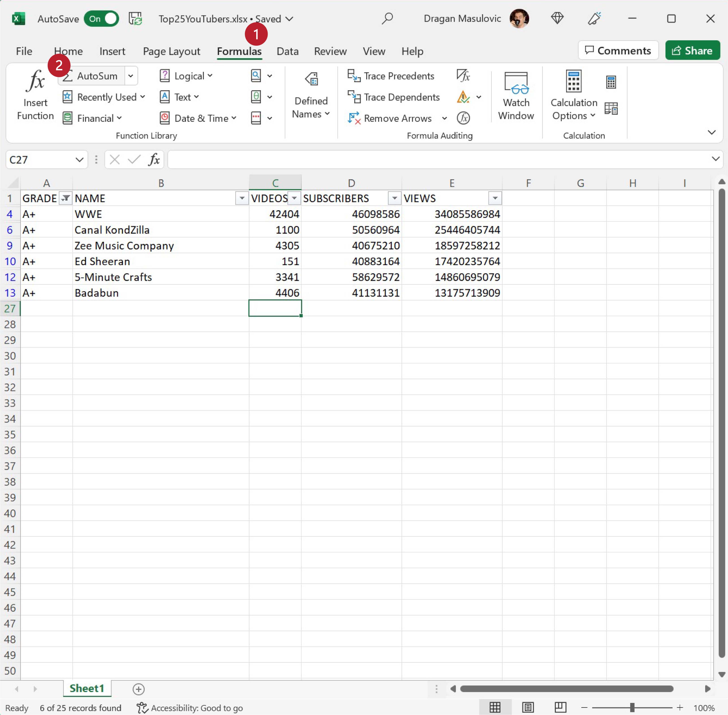Click the Show Formulas icon
The height and width of the screenshot is (715, 728).
click(x=463, y=75)
